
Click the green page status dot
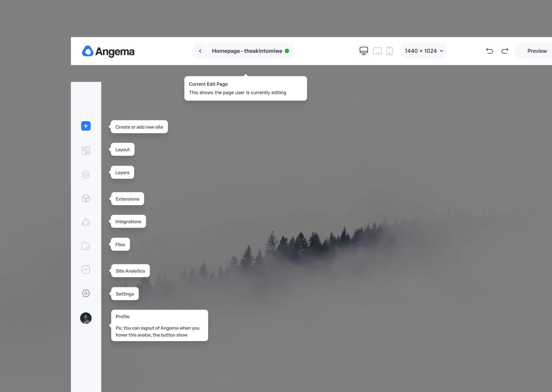pyautogui.click(x=287, y=51)
